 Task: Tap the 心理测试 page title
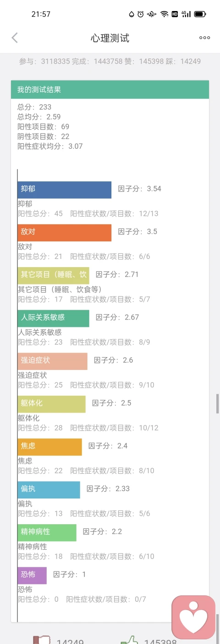tap(110, 38)
